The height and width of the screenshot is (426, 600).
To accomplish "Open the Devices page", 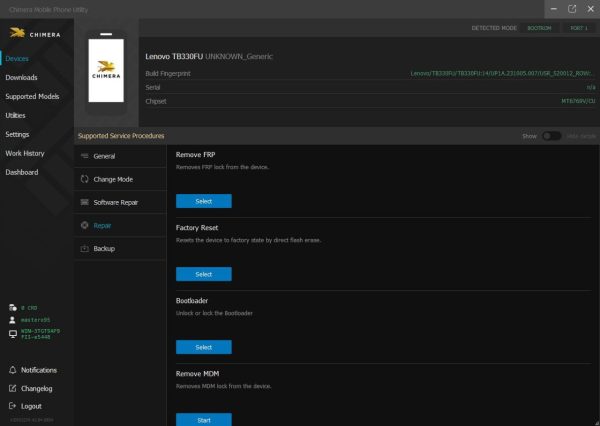I will tap(17, 59).
